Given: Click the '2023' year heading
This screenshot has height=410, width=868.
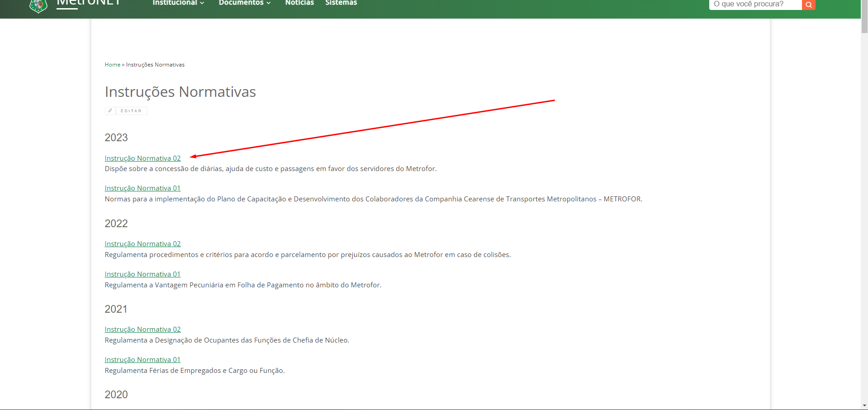Looking at the screenshot, I should (116, 138).
